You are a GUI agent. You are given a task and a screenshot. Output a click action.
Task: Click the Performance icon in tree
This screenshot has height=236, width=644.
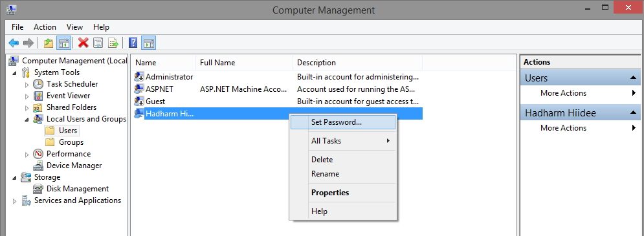coord(38,154)
